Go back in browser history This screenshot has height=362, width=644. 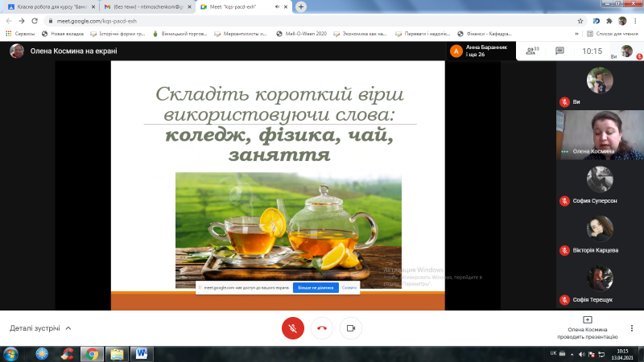click(9, 21)
